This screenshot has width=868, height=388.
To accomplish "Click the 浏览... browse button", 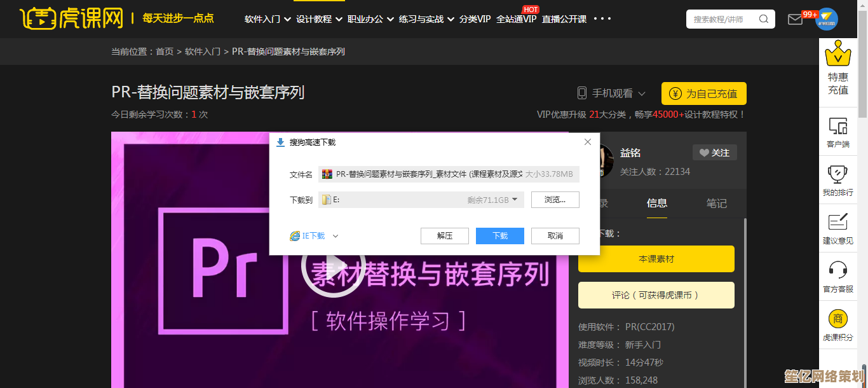I will 555,200.
